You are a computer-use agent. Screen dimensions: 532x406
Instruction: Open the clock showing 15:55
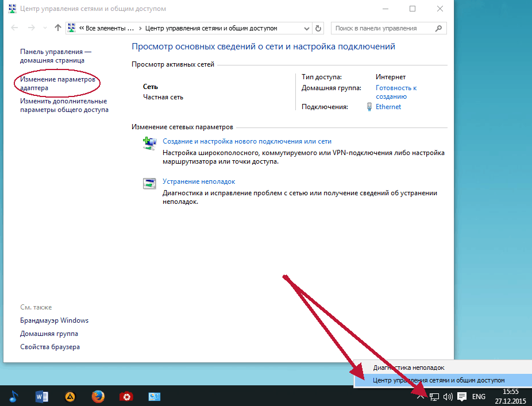[x=510, y=396]
